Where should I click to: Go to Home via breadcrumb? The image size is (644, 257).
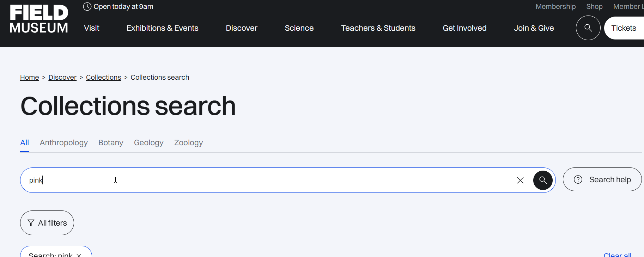[29, 77]
